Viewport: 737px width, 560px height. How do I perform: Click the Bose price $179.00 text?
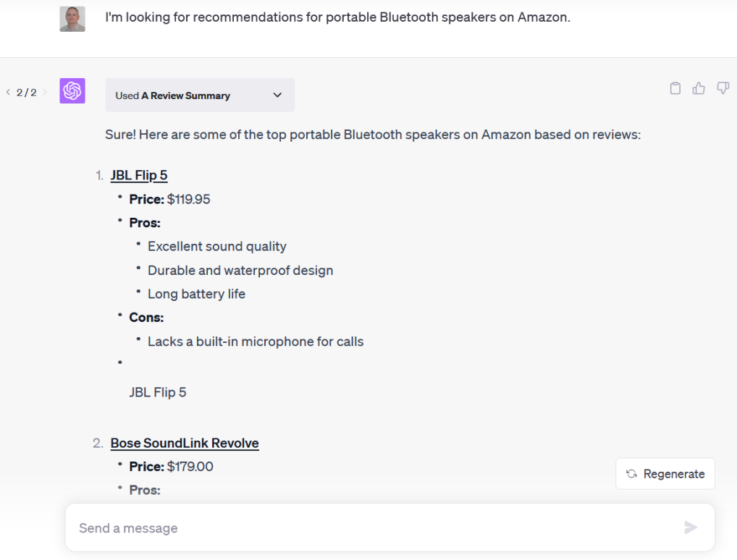point(190,467)
